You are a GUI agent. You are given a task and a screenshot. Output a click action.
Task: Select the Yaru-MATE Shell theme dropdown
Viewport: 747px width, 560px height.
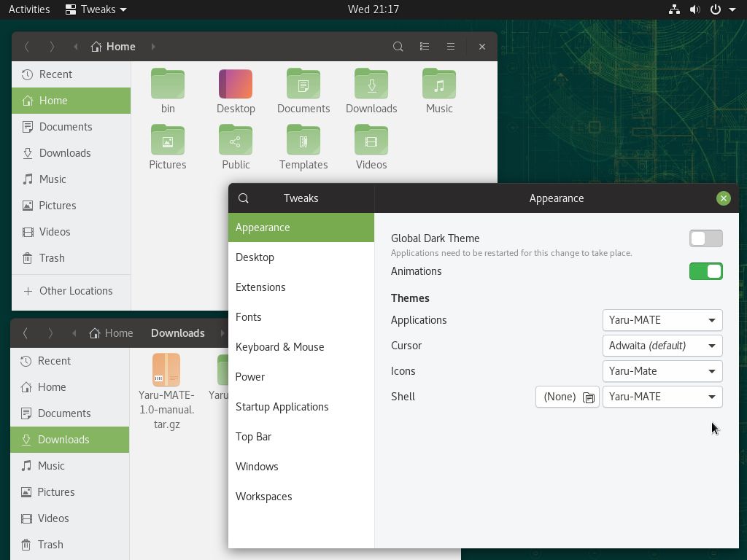point(662,396)
